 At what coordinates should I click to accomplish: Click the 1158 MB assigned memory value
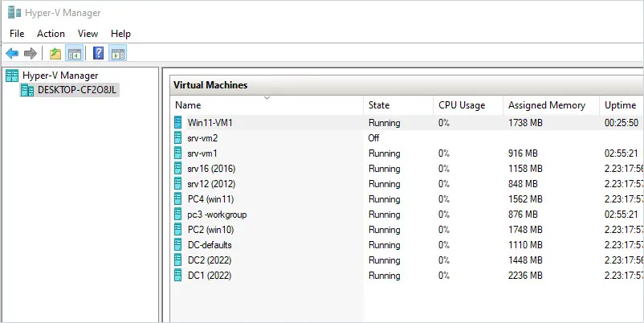click(525, 169)
